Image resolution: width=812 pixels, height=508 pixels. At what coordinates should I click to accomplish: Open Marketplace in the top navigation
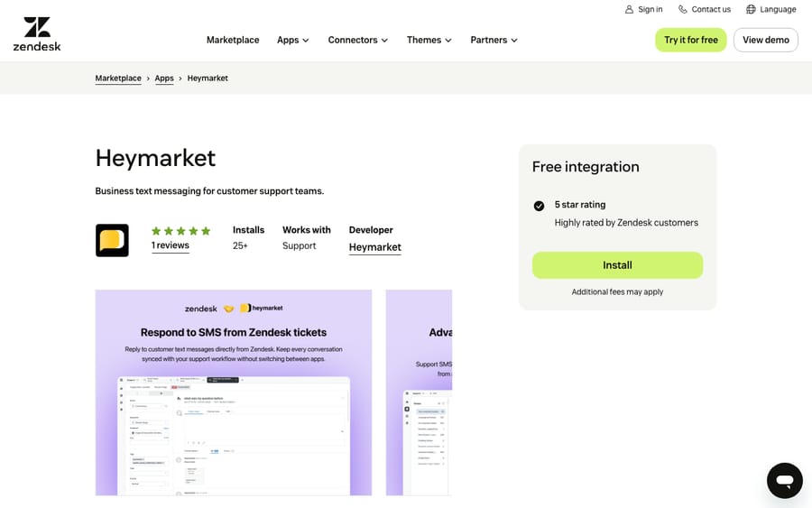(x=233, y=40)
